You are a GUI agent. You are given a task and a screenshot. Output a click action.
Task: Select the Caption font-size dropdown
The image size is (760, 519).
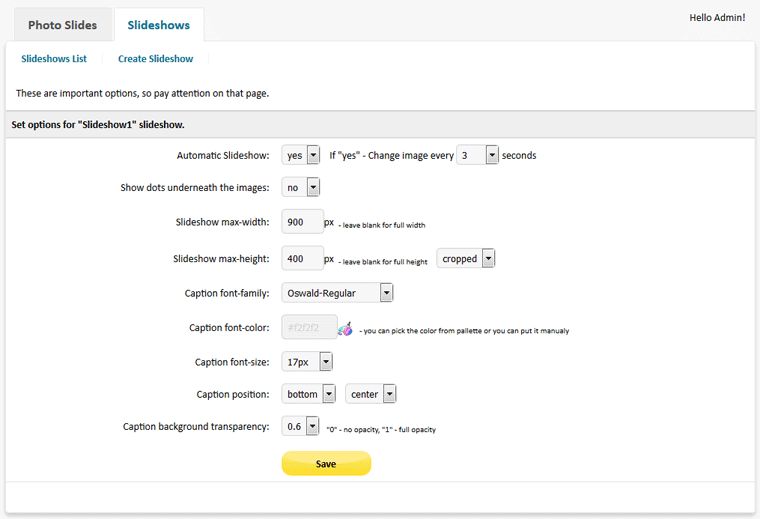pos(307,362)
